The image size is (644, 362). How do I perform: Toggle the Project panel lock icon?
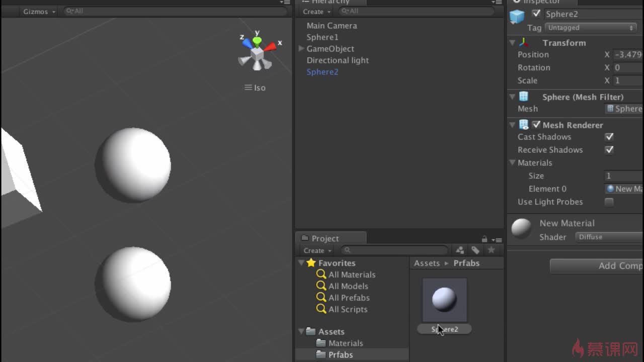click(x=485, y=239)
